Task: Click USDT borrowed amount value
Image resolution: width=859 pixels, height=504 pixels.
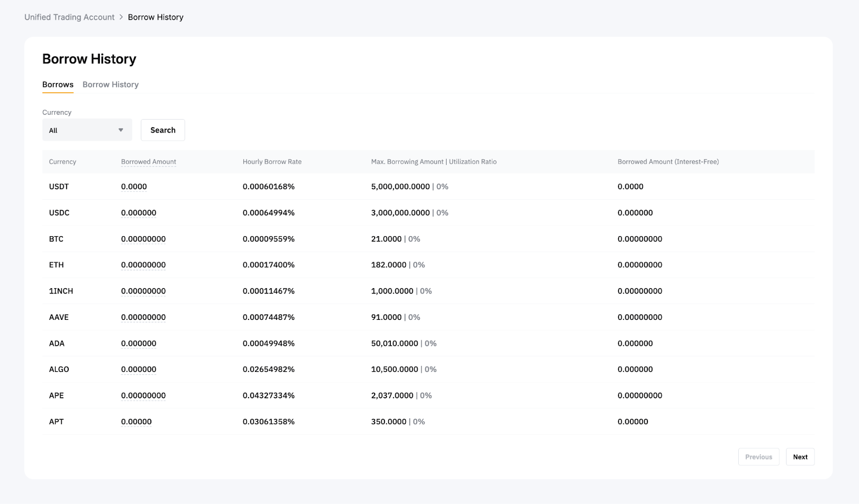Action: 134,187
